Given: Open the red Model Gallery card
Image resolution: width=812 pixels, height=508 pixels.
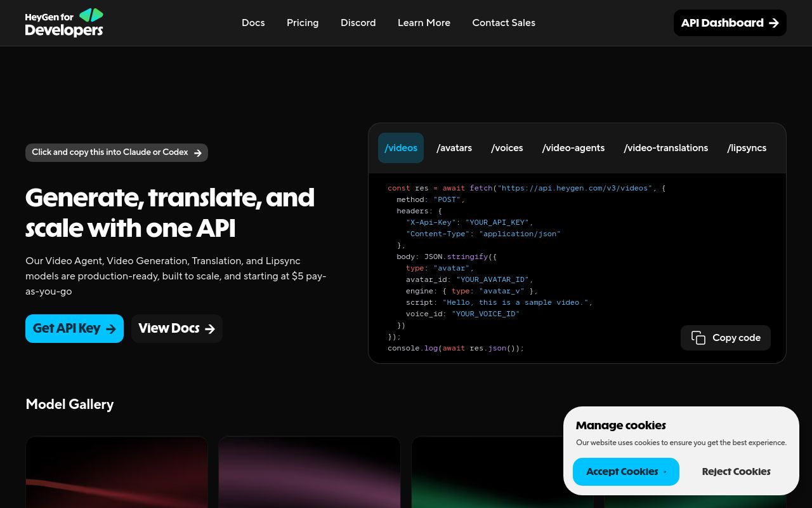Looking at the screenshot, I should [117, 472].
